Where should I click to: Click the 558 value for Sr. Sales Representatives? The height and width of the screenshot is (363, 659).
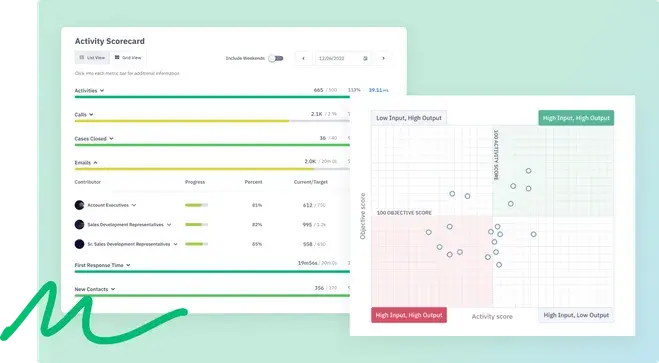[308, 244]
